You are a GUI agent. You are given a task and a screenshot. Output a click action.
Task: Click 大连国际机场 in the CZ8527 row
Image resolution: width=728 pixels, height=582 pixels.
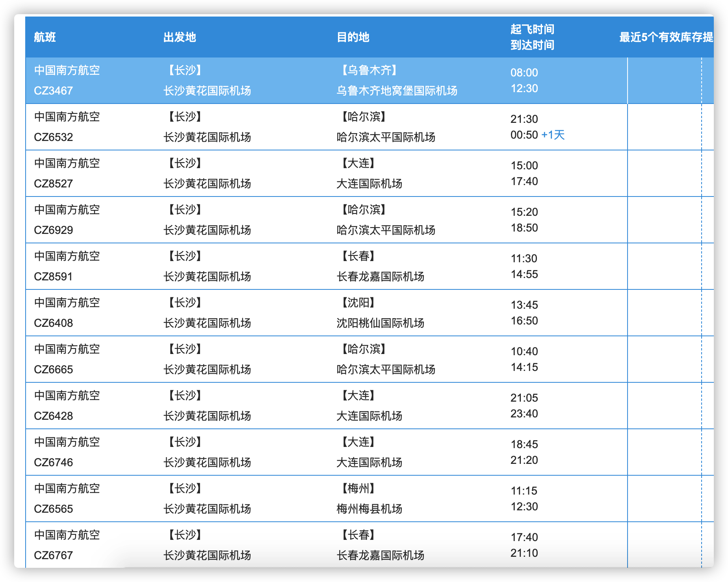pos(369,183)
